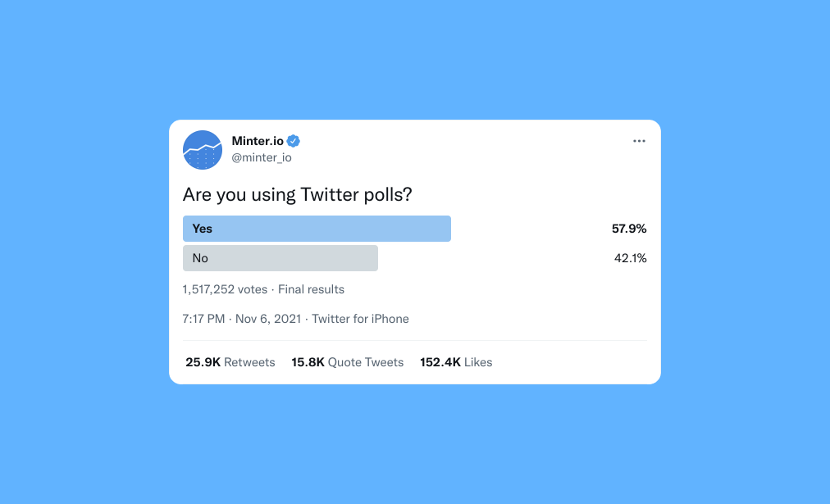Screen dimensions: 830x504
Task: View the 152.4K Likes list
Action: click(455, 361)
